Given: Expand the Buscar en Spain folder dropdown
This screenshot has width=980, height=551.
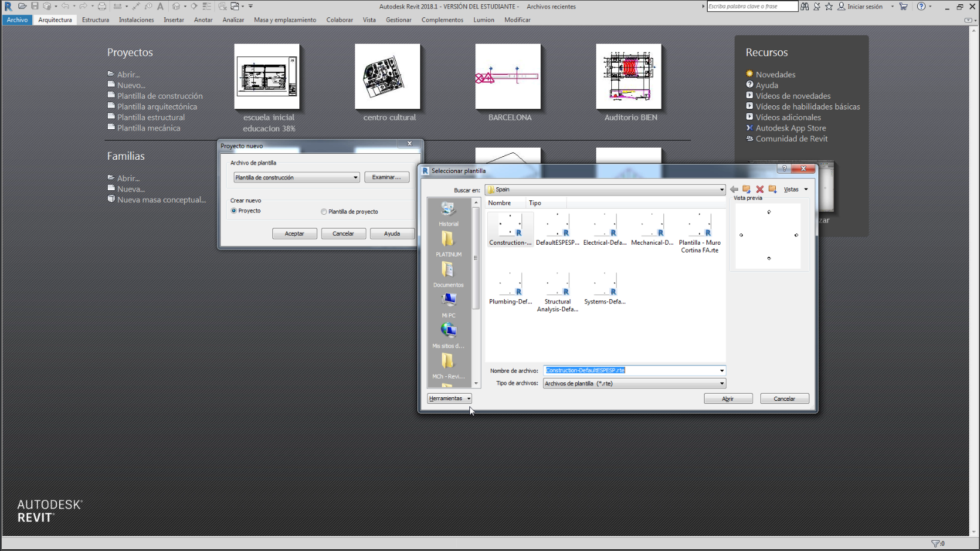Looking at the screenshot, I should (721, 189).
